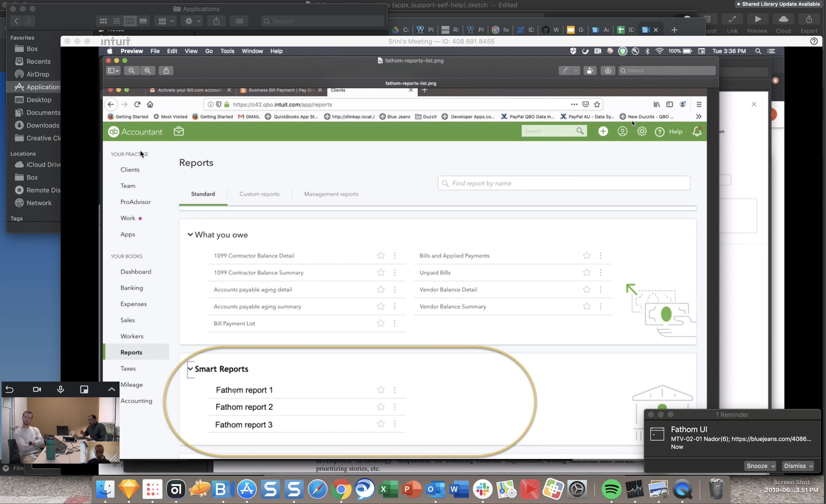Switch to the Custom reports tab

[259, 194]
